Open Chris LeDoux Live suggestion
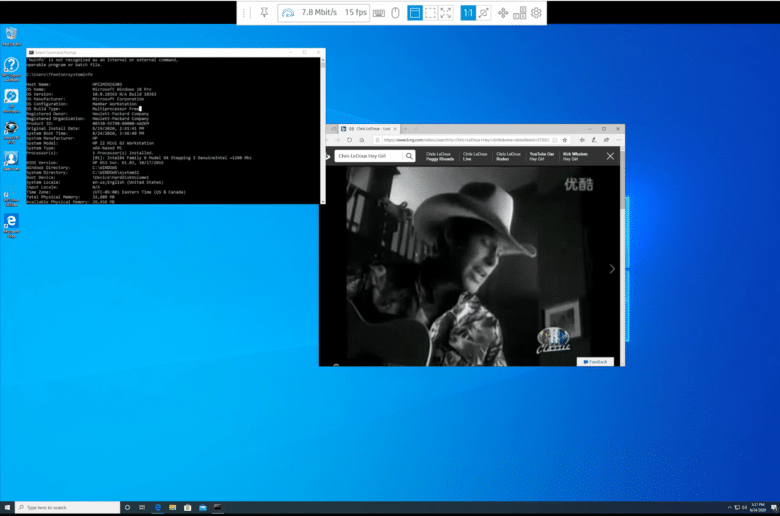Image resolution: width=780 pixels, height=516 pixels. [x=475, y=156]
